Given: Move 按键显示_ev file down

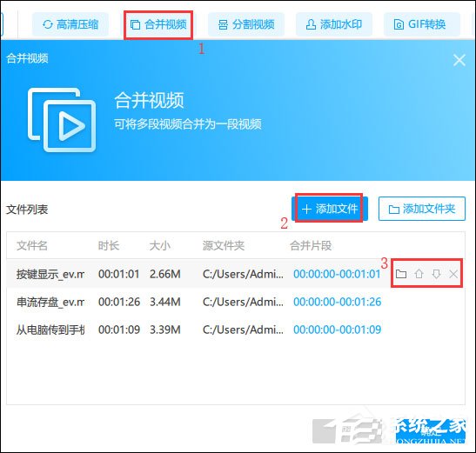Looking at the screenshot, I should [x=436, y=274].
